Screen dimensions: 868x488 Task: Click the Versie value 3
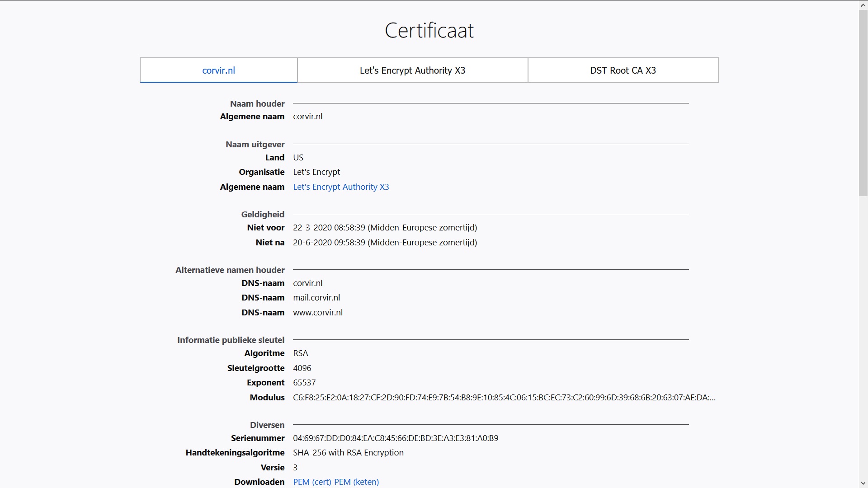point(295,468)
